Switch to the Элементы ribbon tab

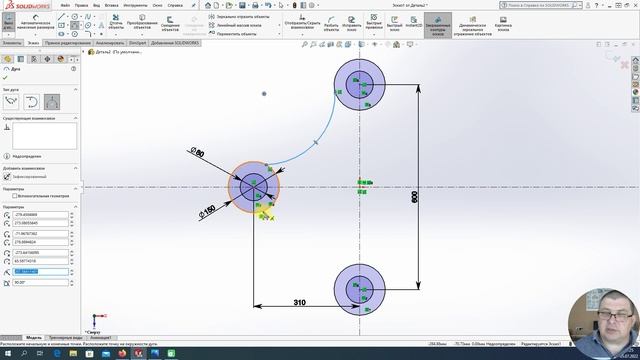[12, 43]
